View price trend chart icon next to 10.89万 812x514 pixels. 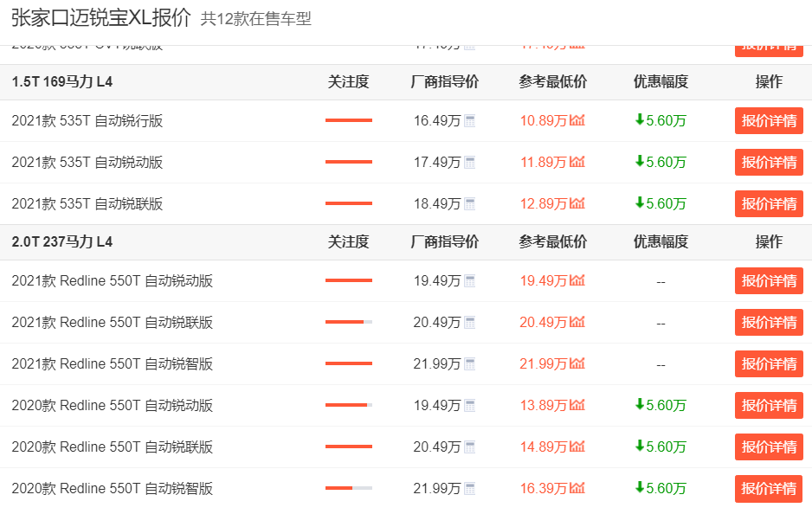coord(577,120)
